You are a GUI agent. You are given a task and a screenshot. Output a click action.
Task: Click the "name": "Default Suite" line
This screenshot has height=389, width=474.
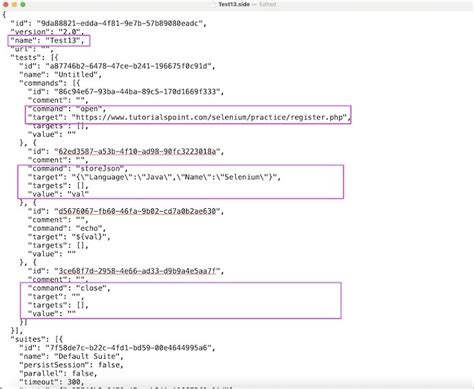(71, 356)
